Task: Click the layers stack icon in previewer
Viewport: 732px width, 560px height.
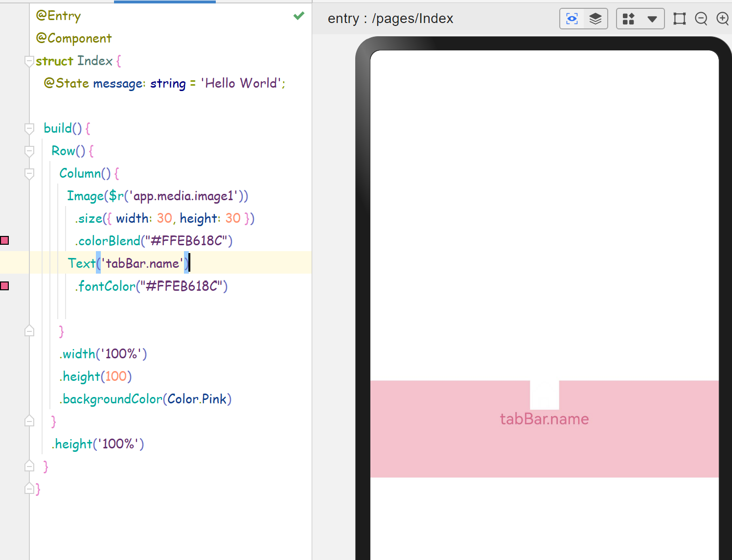Action: coord(595,19)
